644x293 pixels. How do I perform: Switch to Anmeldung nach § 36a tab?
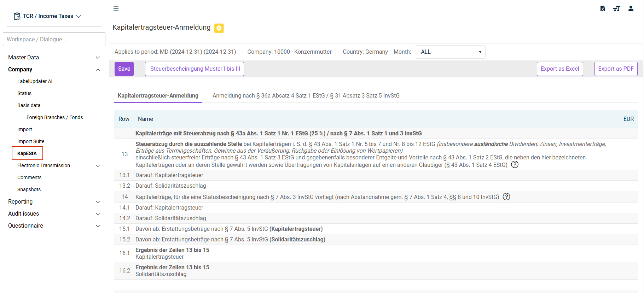306,95
